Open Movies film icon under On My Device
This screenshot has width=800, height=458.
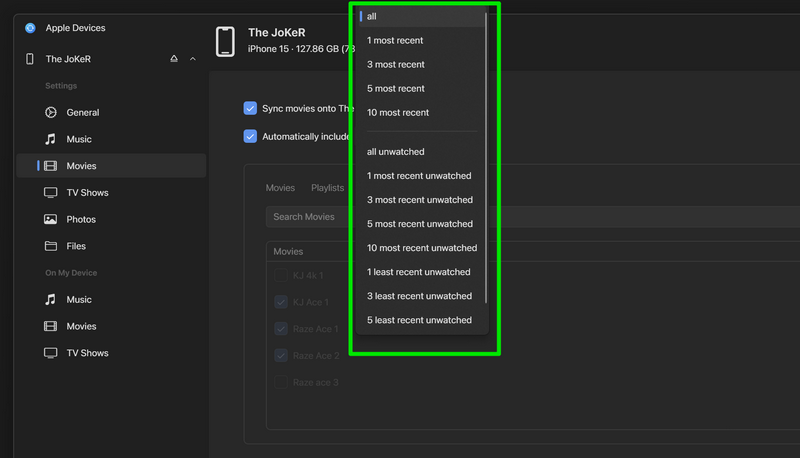pyautogui.click(x=50, y=326)
